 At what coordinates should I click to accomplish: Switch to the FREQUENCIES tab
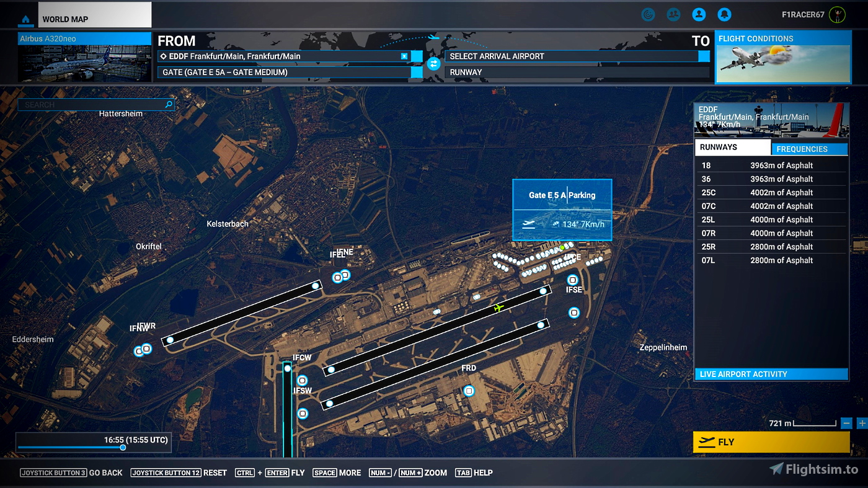810,149
